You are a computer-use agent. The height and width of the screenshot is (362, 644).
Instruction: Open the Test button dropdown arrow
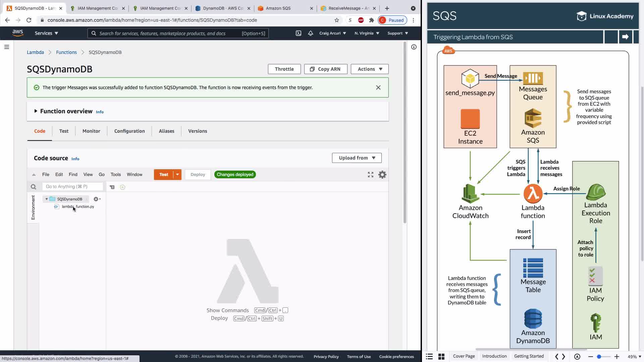[x=177, y=175]
